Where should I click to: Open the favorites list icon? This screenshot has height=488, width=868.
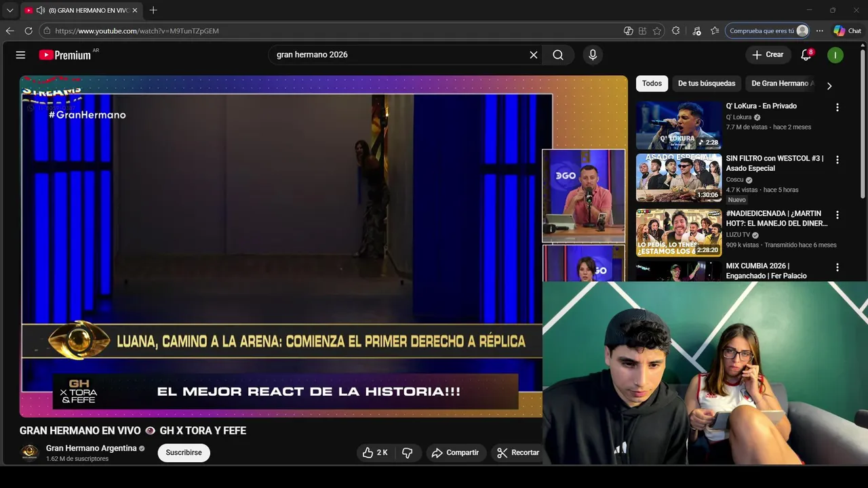tap(715, 30)
